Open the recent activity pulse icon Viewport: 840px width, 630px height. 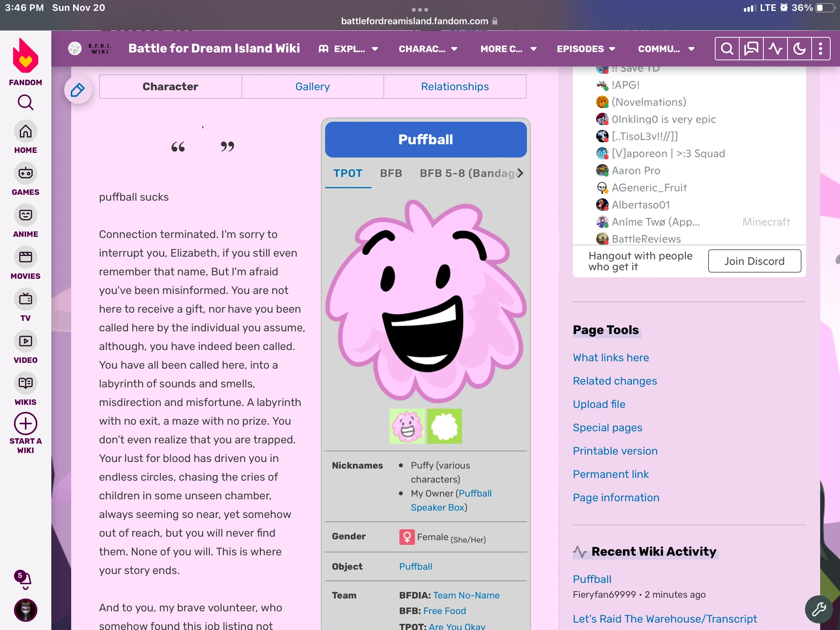(775, 49)
